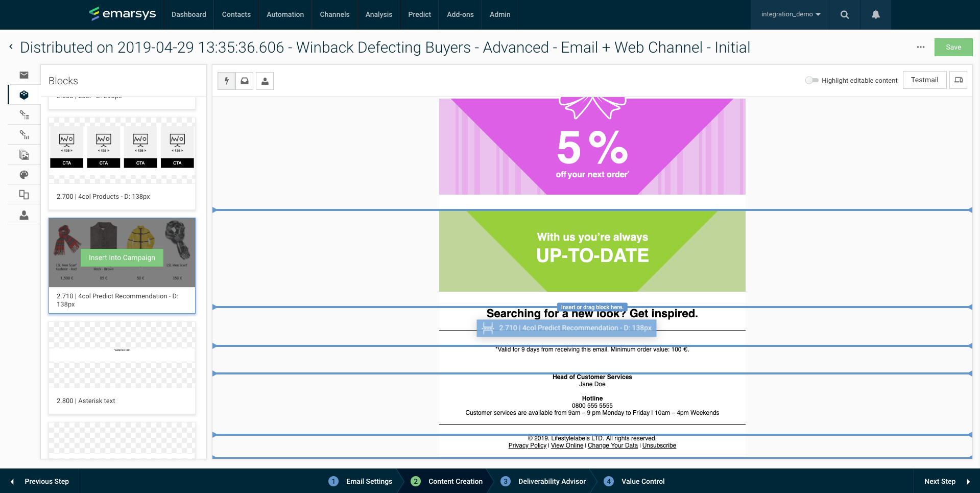980x493 pixels.
Task: Switch to the Deliverability Advisor step
Action: tap(552, 481)
